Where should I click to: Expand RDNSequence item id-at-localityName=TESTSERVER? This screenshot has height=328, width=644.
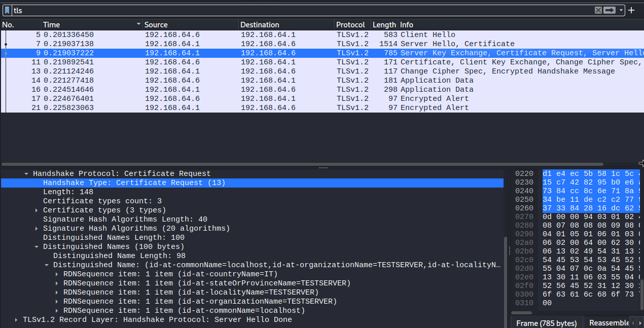click(57, 292)
